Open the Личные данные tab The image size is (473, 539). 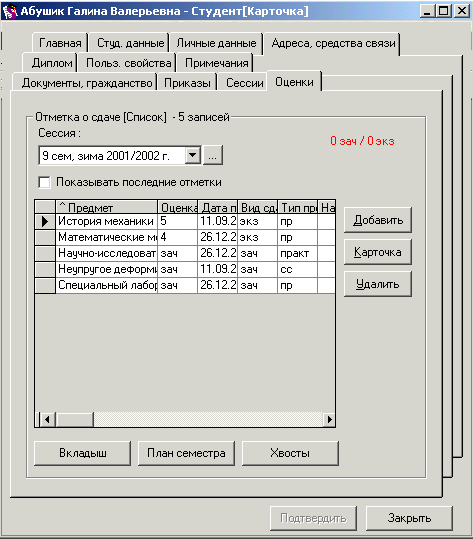coord(216,43)
